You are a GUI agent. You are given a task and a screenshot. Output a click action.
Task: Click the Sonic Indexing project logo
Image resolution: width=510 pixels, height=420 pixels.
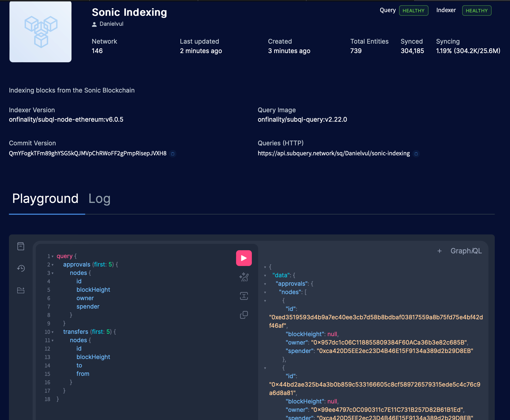[40, 32]
